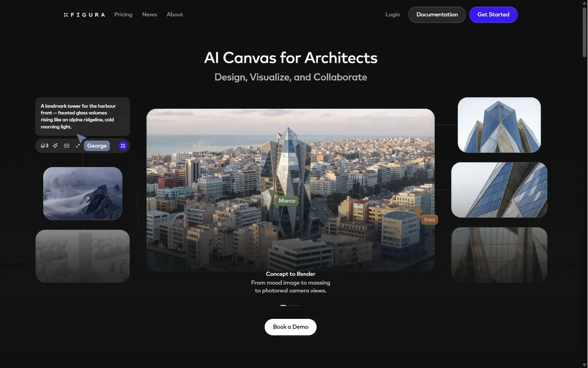Open the snowy mountain mood image
The width and height of the screenshot is (588, 368).
coord(83,193)
